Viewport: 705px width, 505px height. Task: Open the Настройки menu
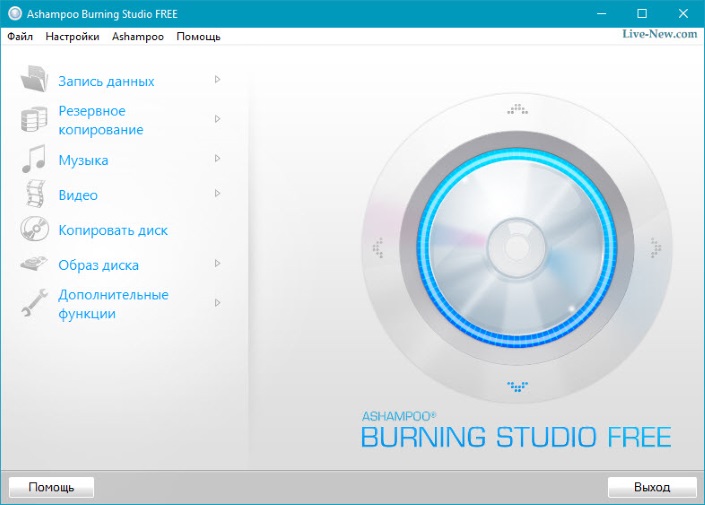point(72,37)
